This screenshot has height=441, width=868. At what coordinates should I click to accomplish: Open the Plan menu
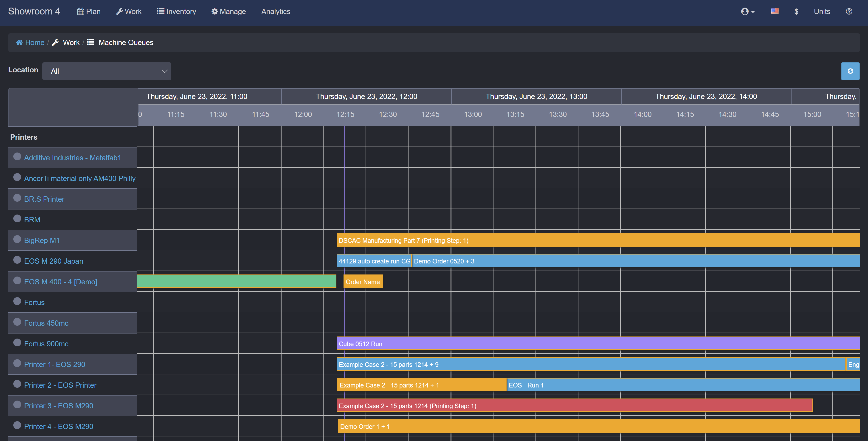[89, 11]
